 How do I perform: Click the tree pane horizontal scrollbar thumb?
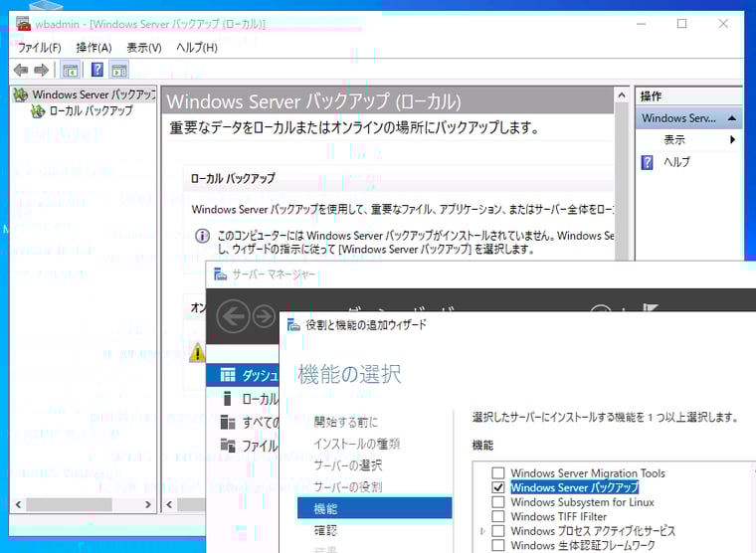[69, 505]
